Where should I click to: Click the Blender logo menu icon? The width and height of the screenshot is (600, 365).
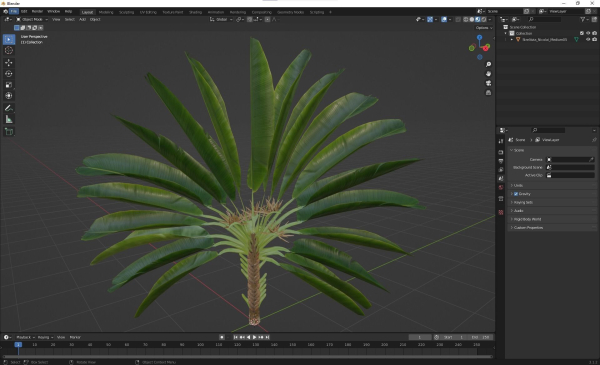point(5,11)
